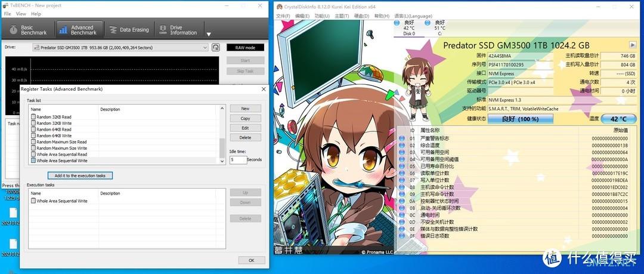Click the task list Delete button

coord(245,137)
